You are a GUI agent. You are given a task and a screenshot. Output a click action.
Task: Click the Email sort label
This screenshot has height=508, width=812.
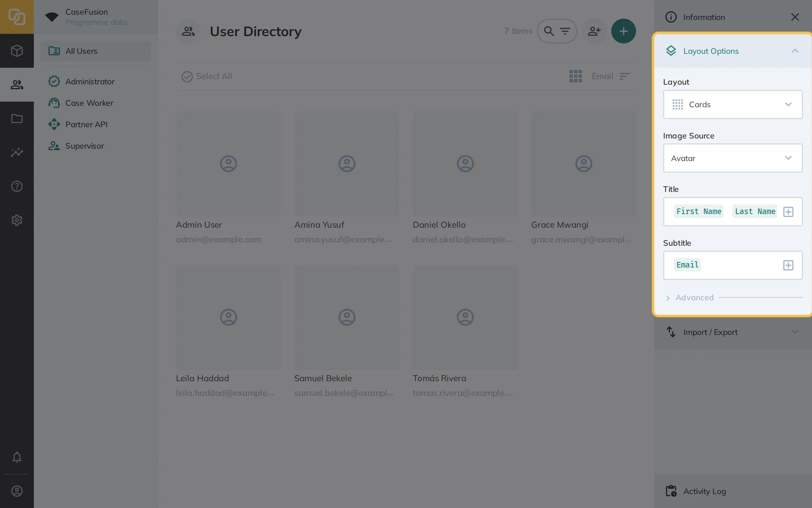[602, 76]
